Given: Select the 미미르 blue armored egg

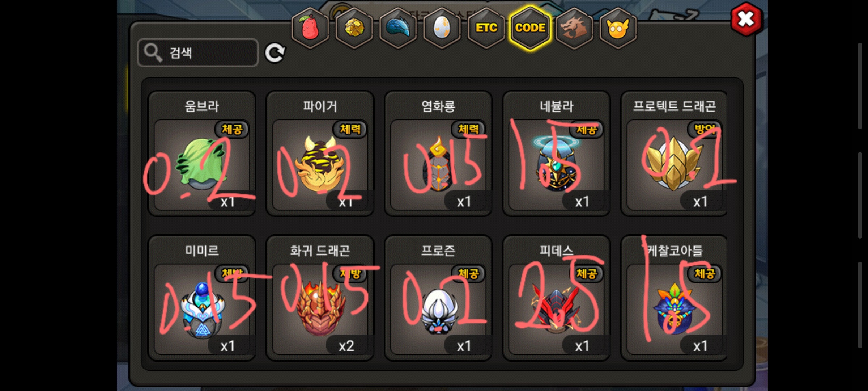Looking at the screenshot, I should click(x=202, y=298).
